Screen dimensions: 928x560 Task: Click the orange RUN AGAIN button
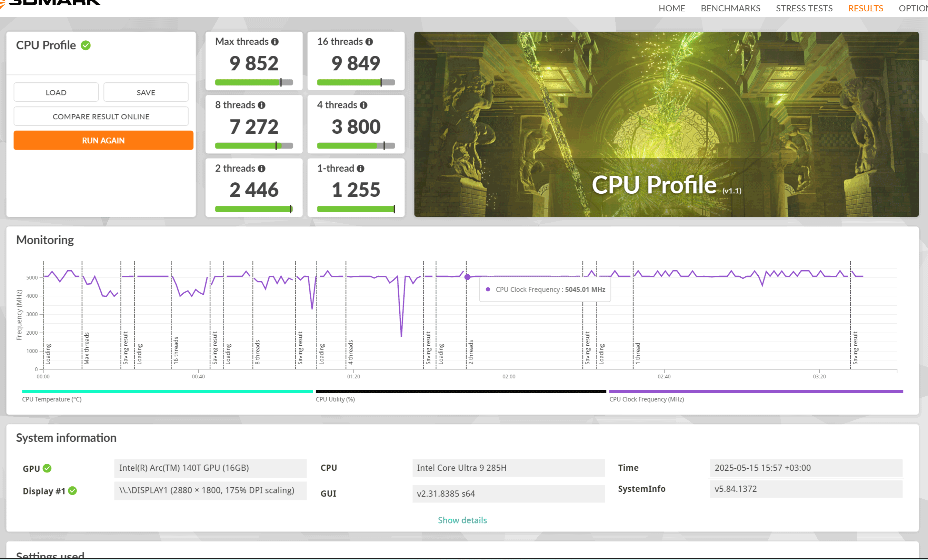click(x=103, y=140)
